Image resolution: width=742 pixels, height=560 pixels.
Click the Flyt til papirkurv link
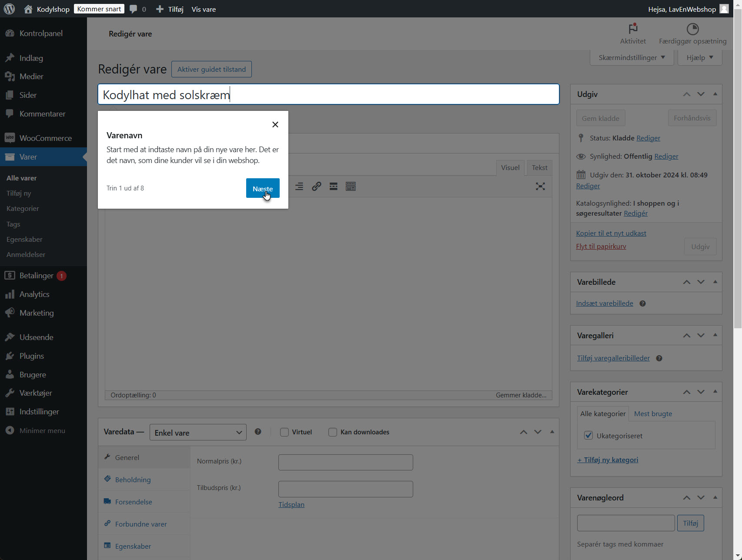pos(601,247)
